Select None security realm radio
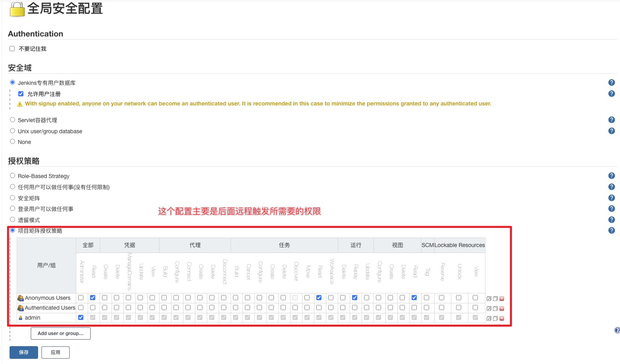Viewport: 620px width, 364px height. [x=12, y=142]
